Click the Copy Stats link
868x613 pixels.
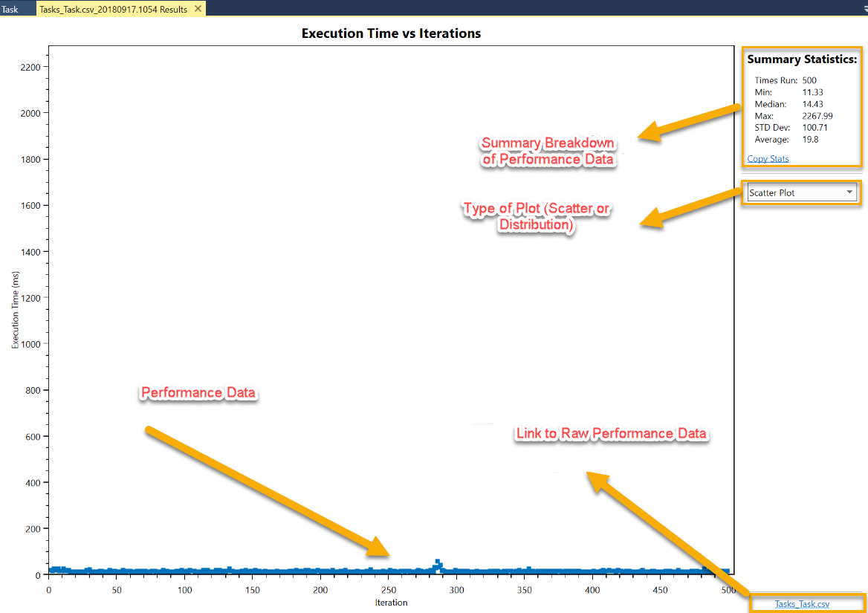tap(768, 158)
